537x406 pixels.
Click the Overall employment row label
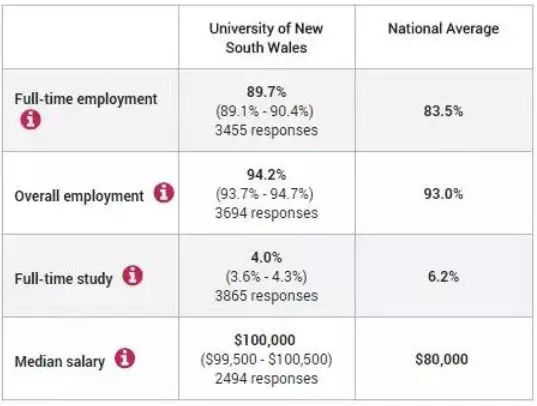coord(79,196)
